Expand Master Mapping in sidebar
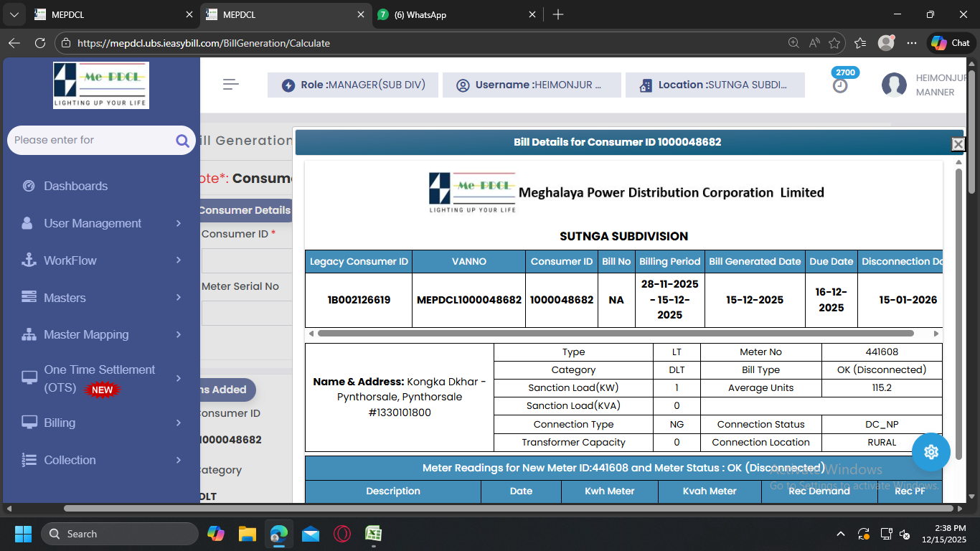Image resolution: width=980 pixels, height=551 pixels. coord(86,334)
